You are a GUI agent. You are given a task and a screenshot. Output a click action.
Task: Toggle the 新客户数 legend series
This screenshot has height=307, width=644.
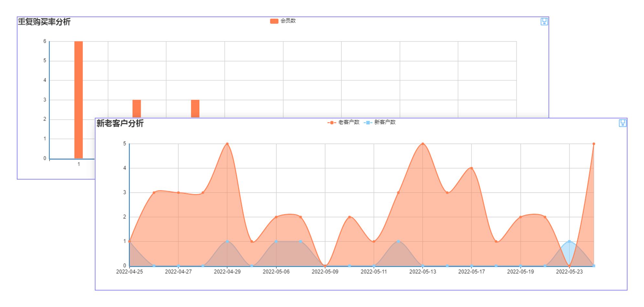click(x=384, y=122)
